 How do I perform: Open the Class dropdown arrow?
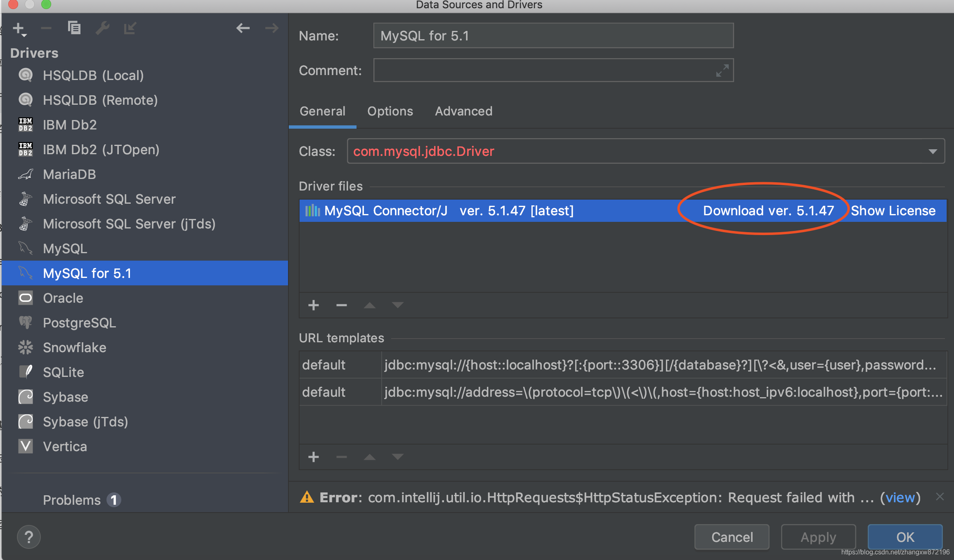pos(933,152)
